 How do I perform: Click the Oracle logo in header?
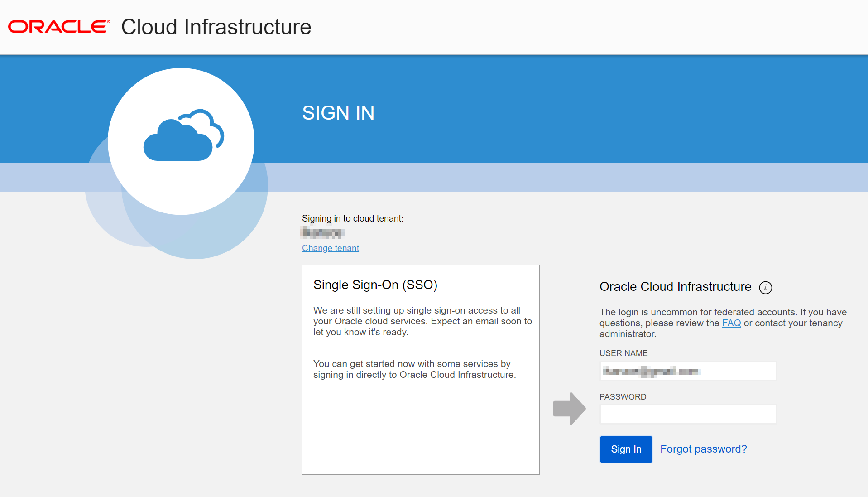point(59,27)
